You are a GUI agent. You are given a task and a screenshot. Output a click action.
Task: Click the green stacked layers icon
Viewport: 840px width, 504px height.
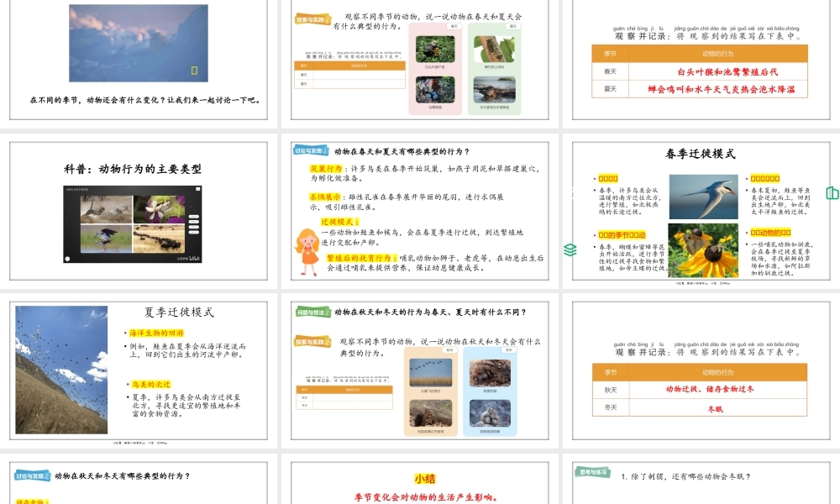570,249
